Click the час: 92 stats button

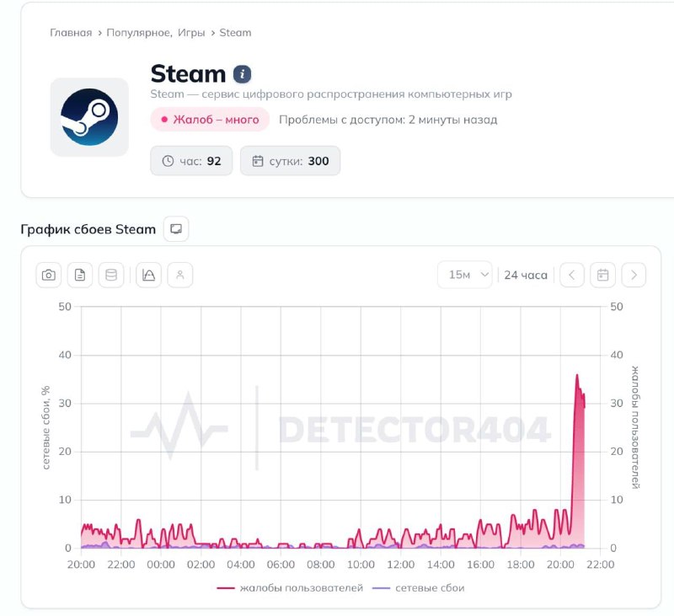pos(191,161)
